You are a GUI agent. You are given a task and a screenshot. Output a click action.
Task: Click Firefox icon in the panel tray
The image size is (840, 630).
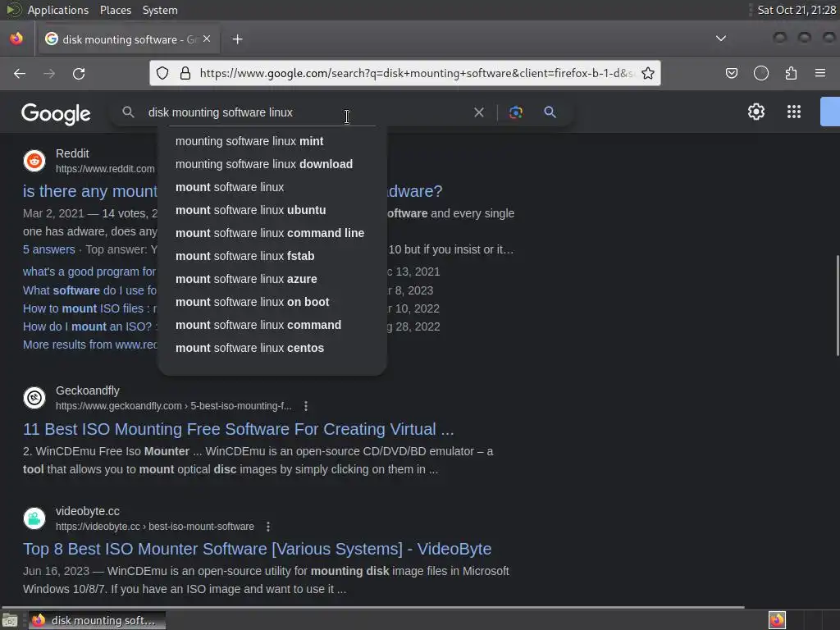(x=778, y=620)
